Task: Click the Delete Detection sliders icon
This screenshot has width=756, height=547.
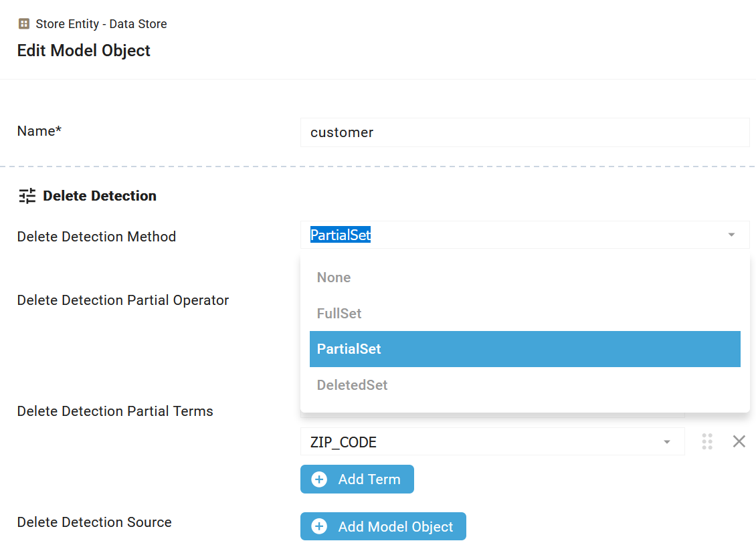Action: (27, 196)
